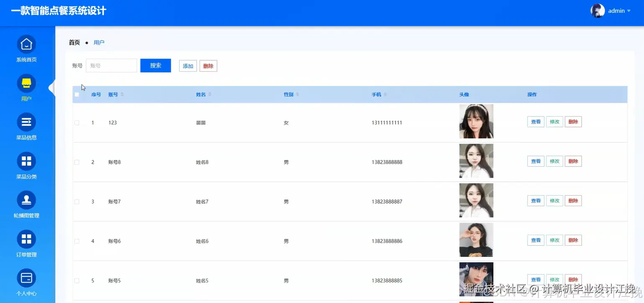Sort the table by 账号 column
Image resolution: width=644 pixels, height=303 pixels.
pyautogui.click(x=122, y=95)
